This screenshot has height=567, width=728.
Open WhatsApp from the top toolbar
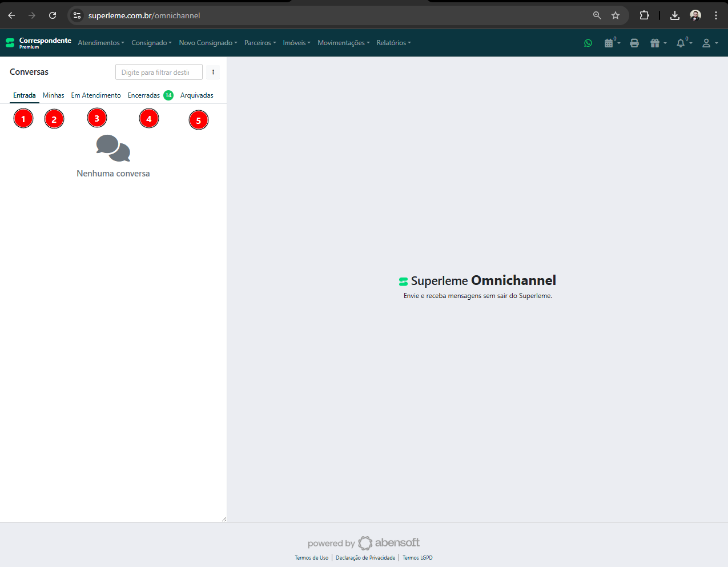click(588, 43)
